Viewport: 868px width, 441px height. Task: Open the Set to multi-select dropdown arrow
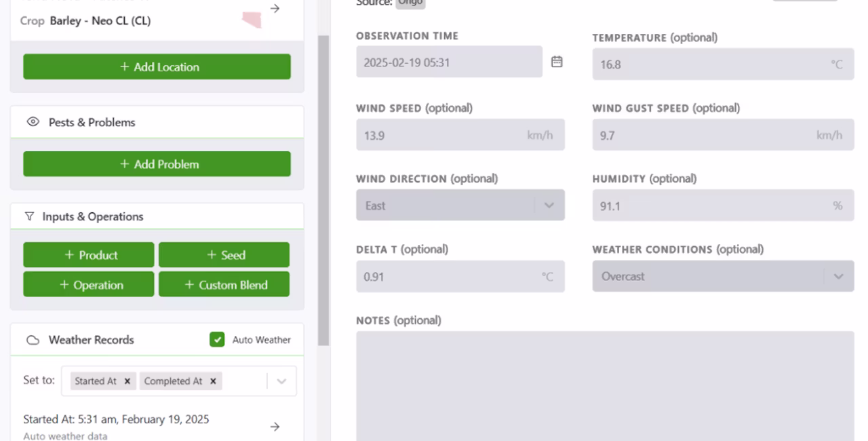(281, 381)
